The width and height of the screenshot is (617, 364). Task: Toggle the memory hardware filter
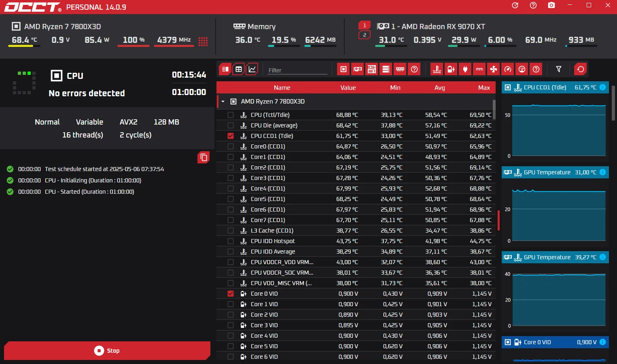400,69
